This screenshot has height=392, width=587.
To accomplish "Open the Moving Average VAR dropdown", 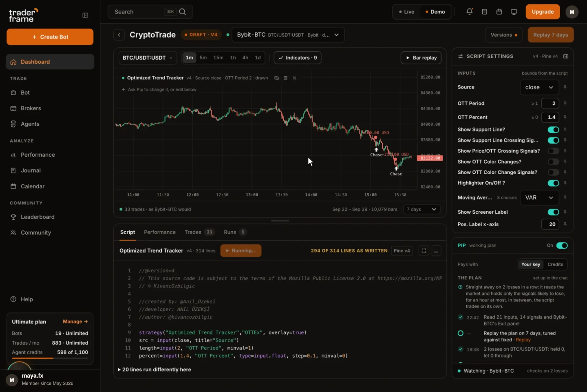I will click(539, 198).
